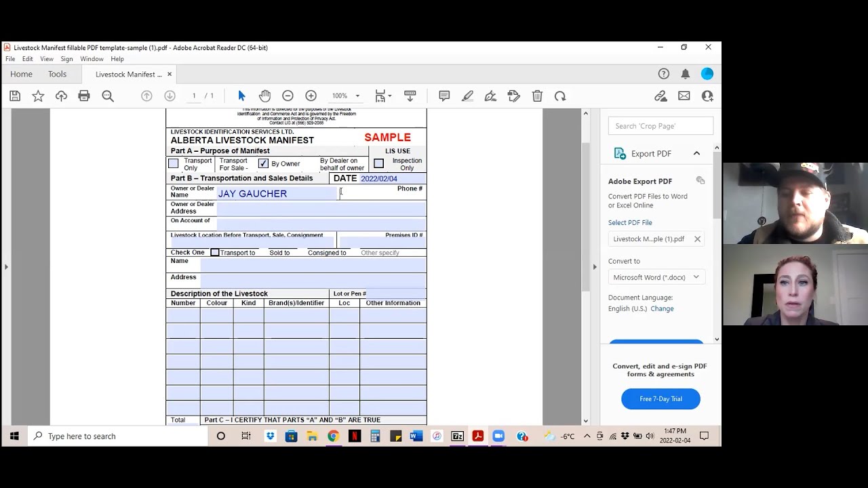Open the Convert to format dropdown

(656, 277)
